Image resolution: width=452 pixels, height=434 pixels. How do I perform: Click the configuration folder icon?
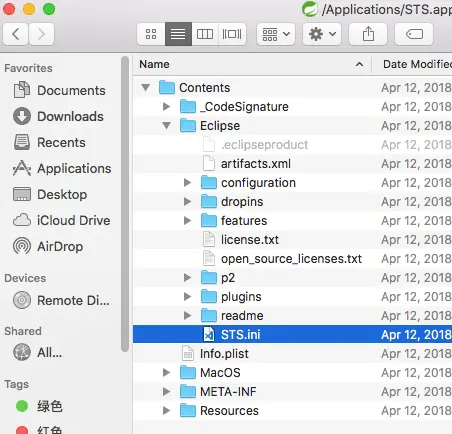[x=209, y=183]
